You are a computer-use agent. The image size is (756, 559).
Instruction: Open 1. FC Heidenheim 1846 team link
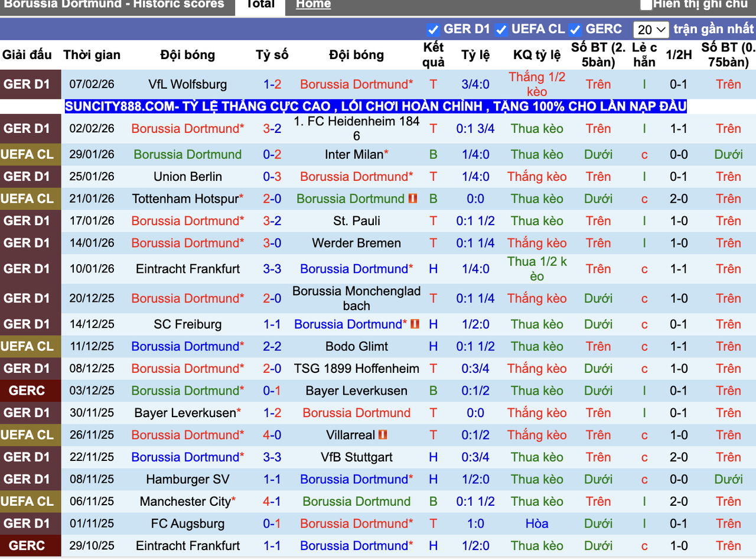click(x=357, y=129)
